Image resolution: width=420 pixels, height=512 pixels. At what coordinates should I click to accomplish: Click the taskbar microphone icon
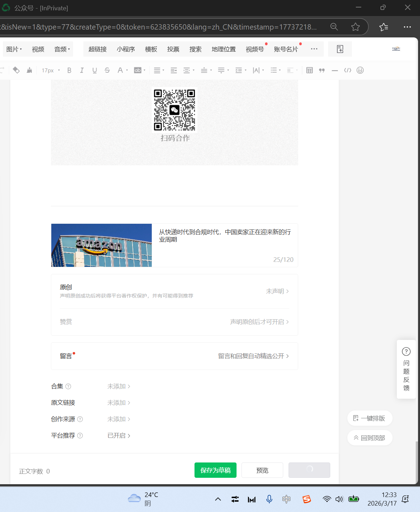[269, 499]
